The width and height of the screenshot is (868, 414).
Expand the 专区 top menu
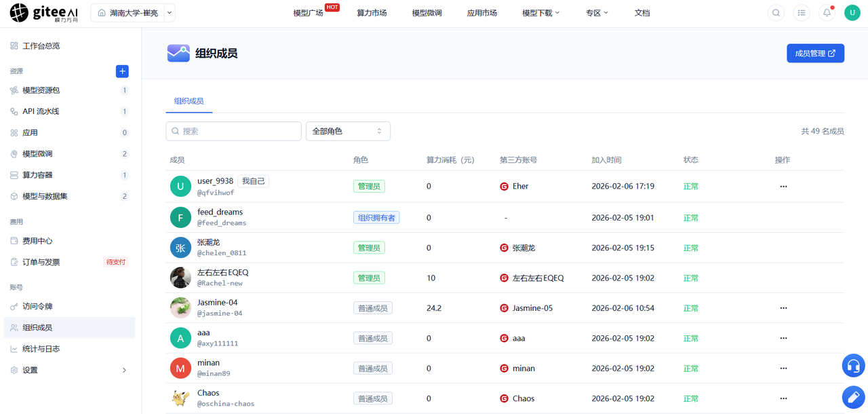click(597, 13)
